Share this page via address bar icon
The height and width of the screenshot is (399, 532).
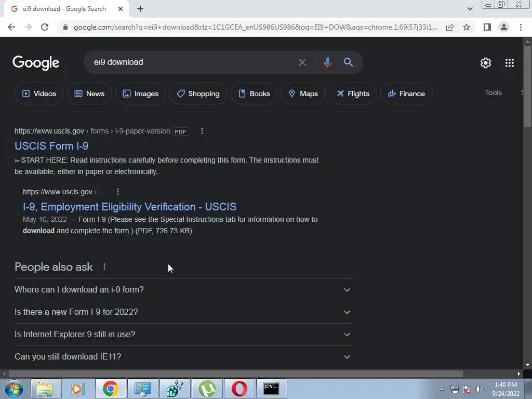(x=450, y=27)
